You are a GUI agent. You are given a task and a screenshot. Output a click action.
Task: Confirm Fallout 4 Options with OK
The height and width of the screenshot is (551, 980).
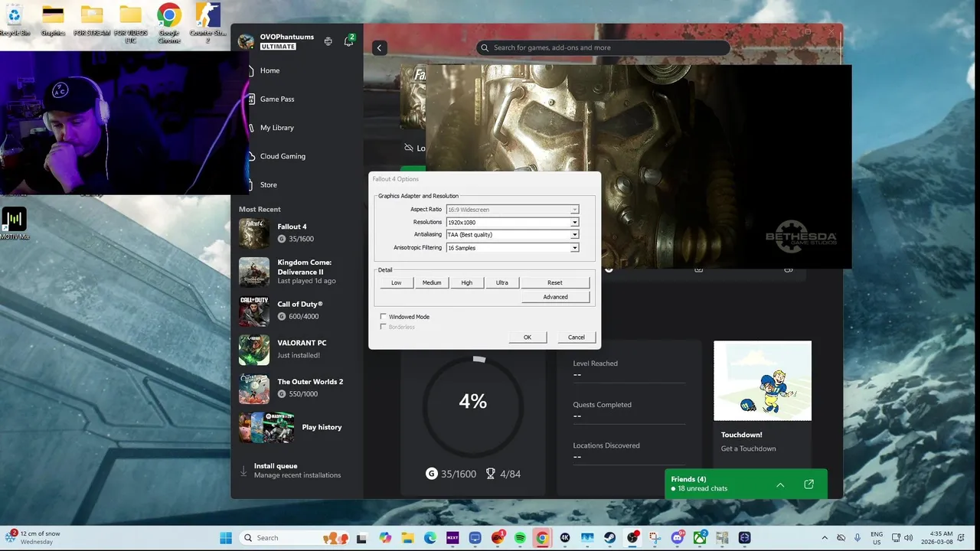(x=528, y=337)
